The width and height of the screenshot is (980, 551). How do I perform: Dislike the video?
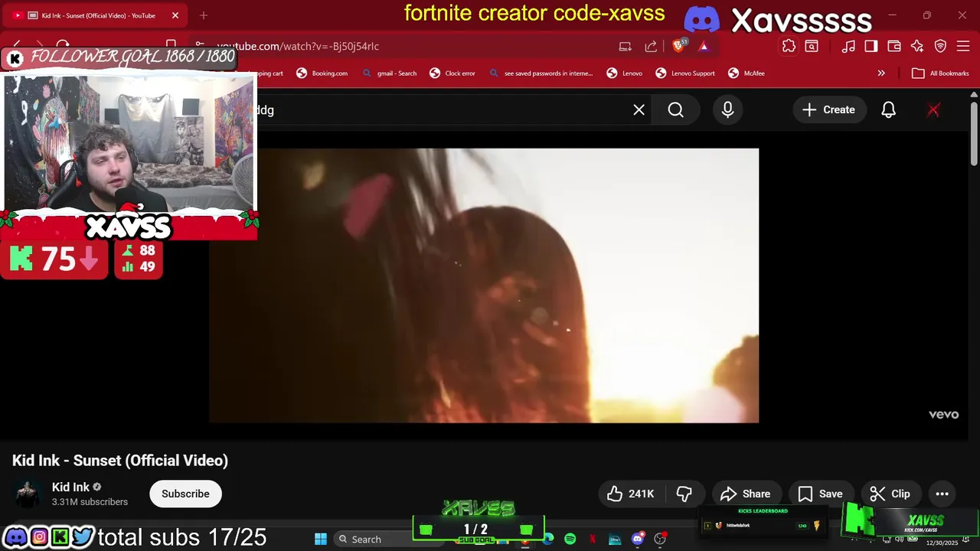(x=684, y=494)
